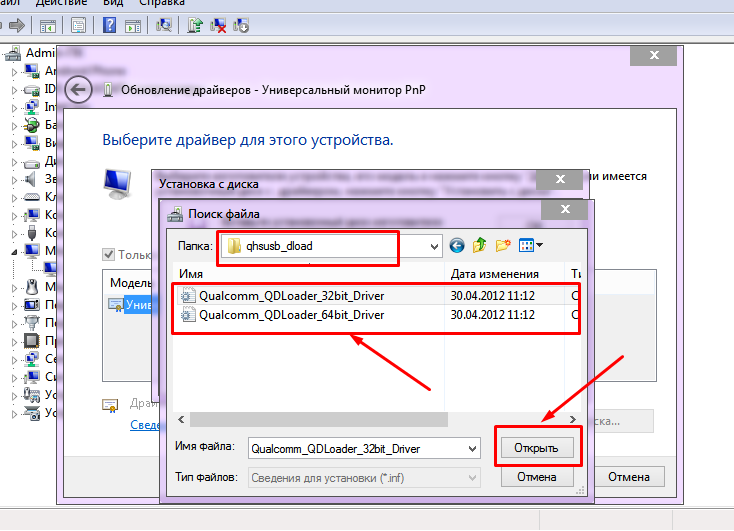
Task: Create a new folder in file dialog
Action: click(503, 245)
